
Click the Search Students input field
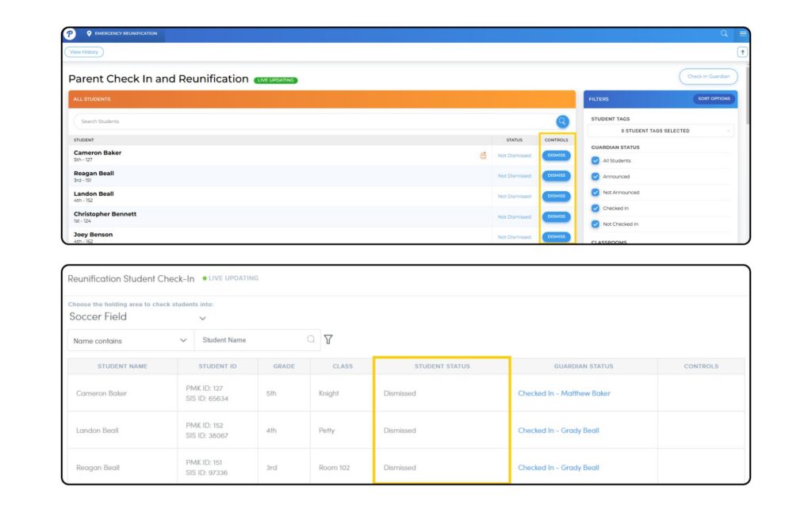309,121
